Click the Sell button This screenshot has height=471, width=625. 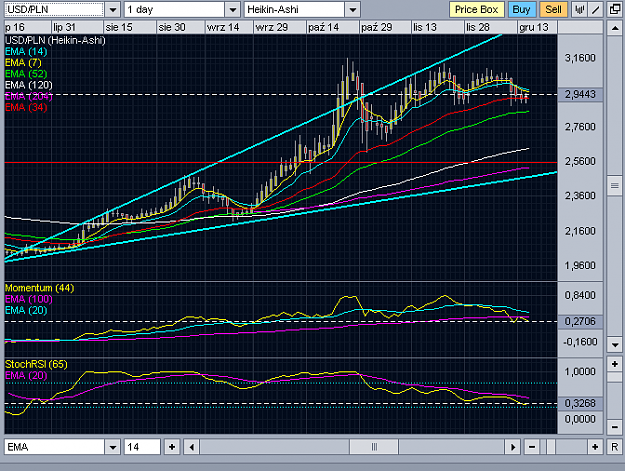coord(553,10)
